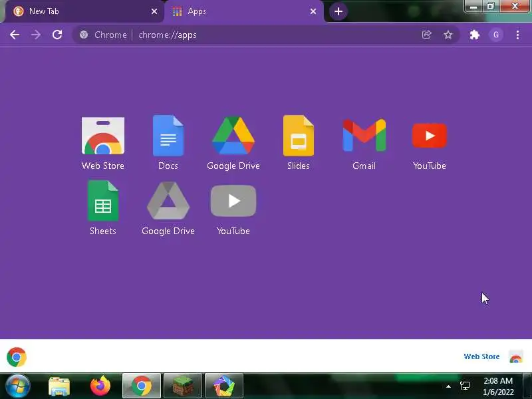The width and height of the screenshot is (532, 399).
Task: Open the colored Google Drive app
Action: tap(233, 142)
